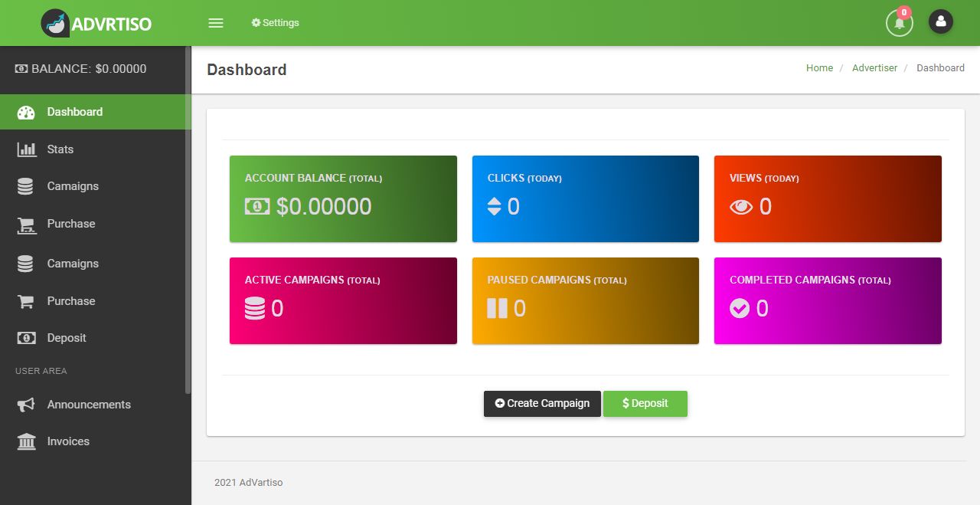
Task: Click Completed Campaigns (Total) title
Action: 810,280
